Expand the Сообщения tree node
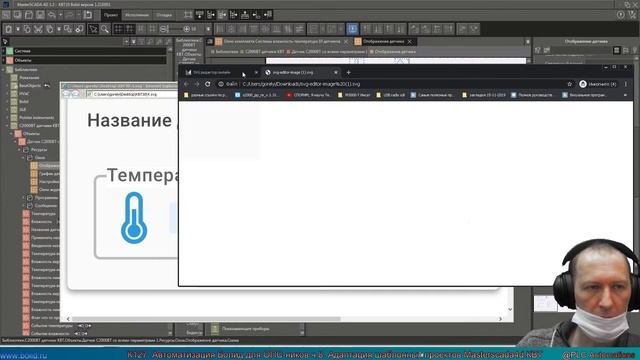The width and height of the screenshot is (640, 360). pyautogui.click(x=24, y=206)
